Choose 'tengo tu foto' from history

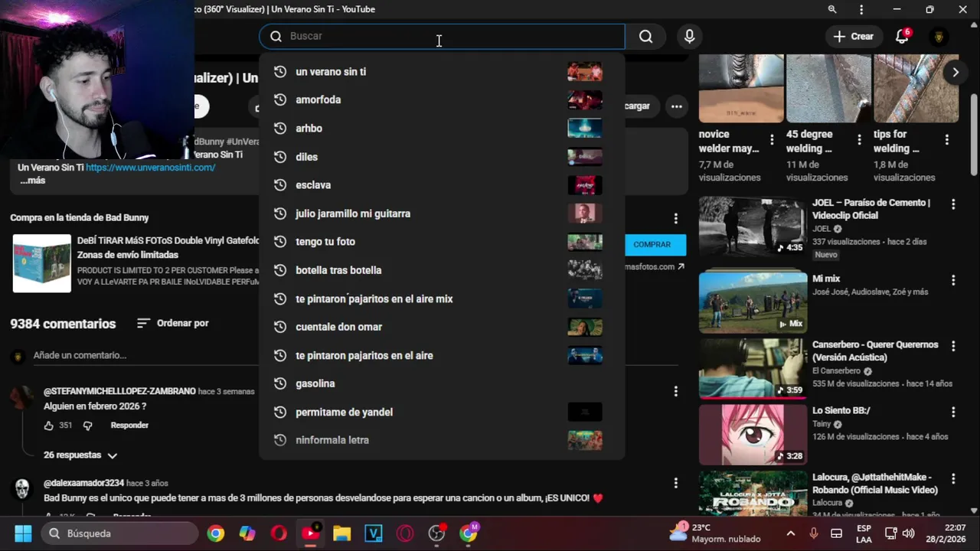click(x=442, y=242)
